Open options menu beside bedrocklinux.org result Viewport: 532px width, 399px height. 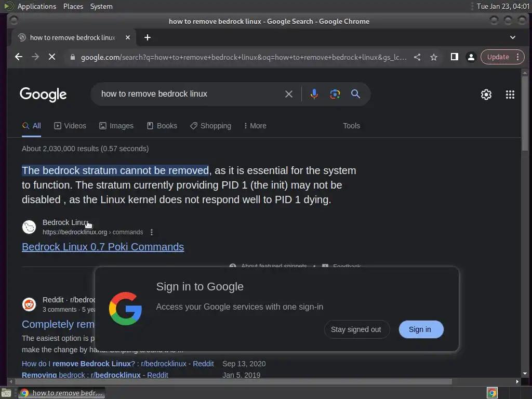[152, 232]
